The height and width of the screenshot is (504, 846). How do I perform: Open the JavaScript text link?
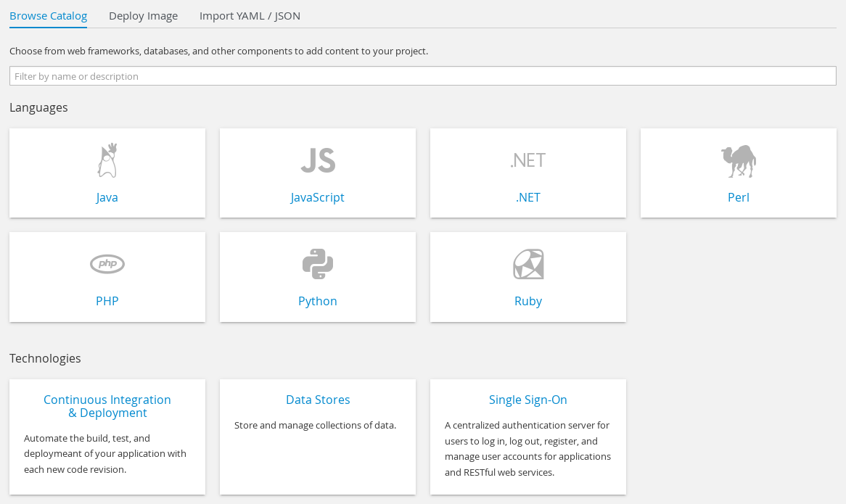[318, 197]
